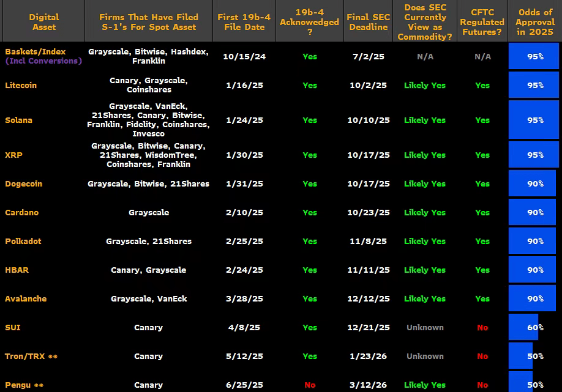Click the Yes CFTC futures cell for Litecoin
This screenshot has height=392, width=562.
pos(482,85)
